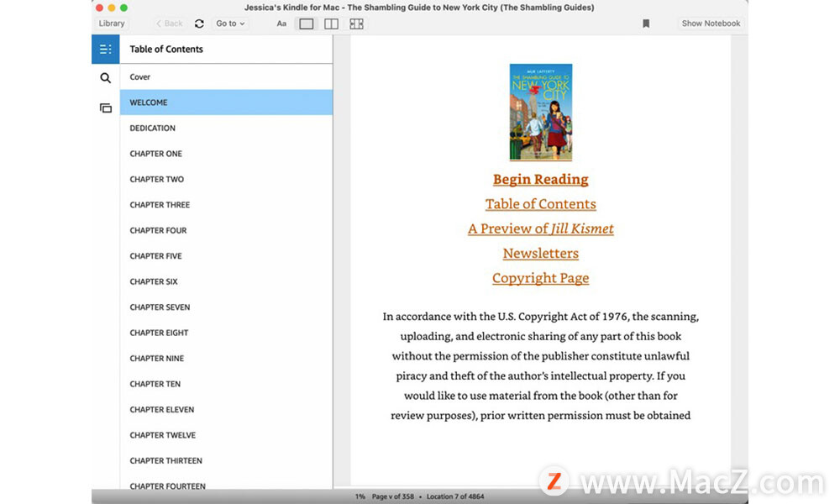This screenshot has width=840, height=504.
Task: Jump to CHAPTER TWELVE
Action: tap(226, 435)
